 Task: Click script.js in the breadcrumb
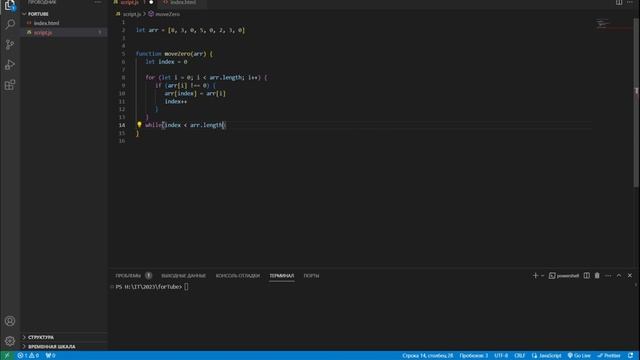[x=132, y=14]
